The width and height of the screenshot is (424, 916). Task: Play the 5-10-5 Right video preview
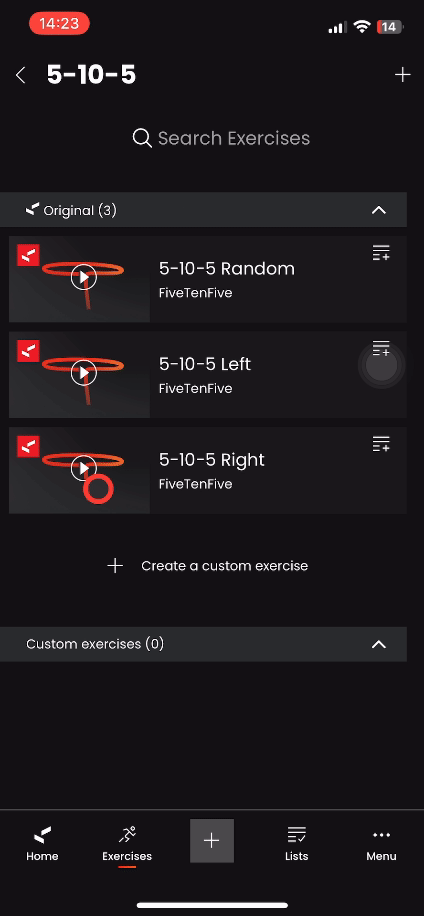[84, 468]
